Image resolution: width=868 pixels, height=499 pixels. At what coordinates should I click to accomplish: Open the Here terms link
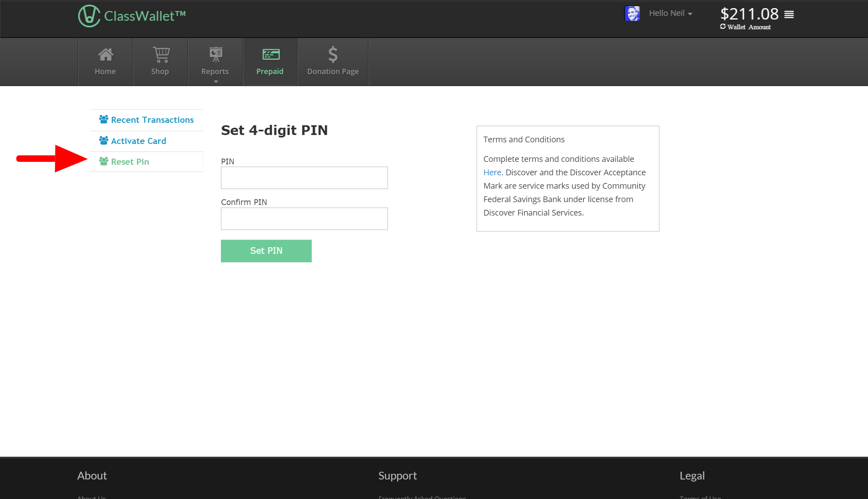tap(492, 172)
